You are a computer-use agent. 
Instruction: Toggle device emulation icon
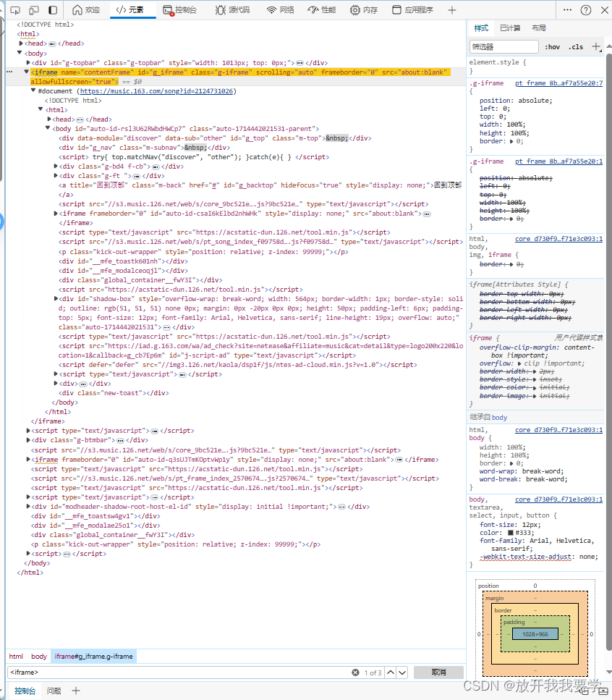click(x=34, y=10)
